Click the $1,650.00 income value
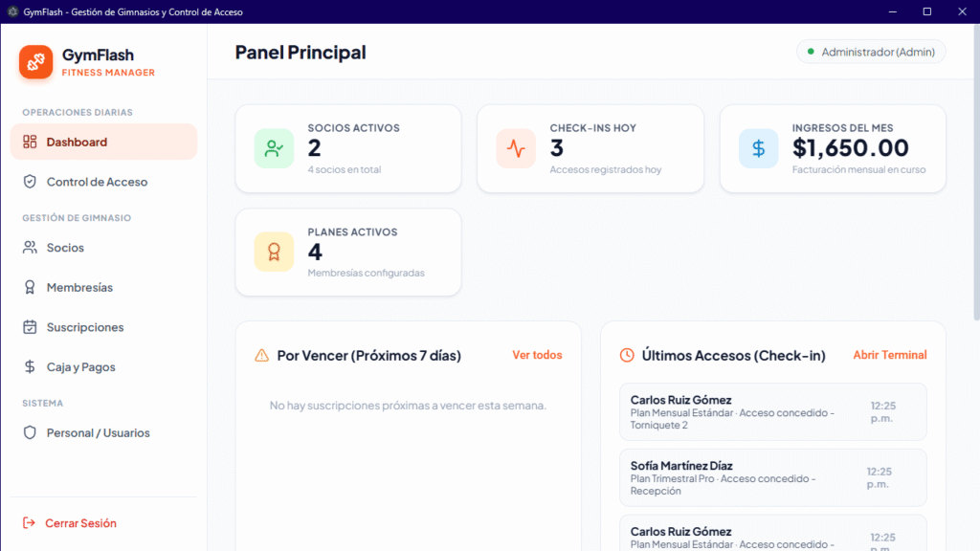 pos(851,148)
